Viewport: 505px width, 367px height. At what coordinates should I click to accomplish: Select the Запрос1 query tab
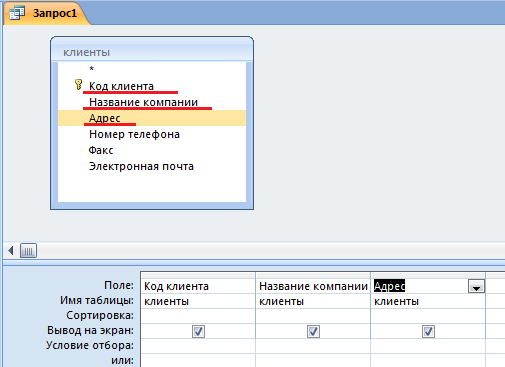[x=47, y=13]
